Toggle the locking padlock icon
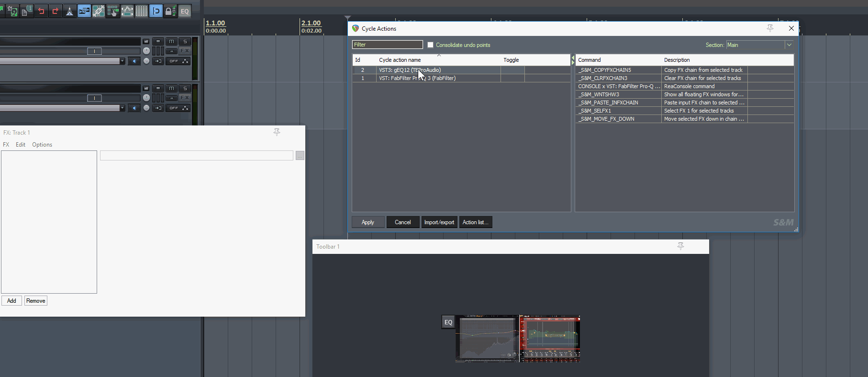868x377 pixels. [170, 11]
